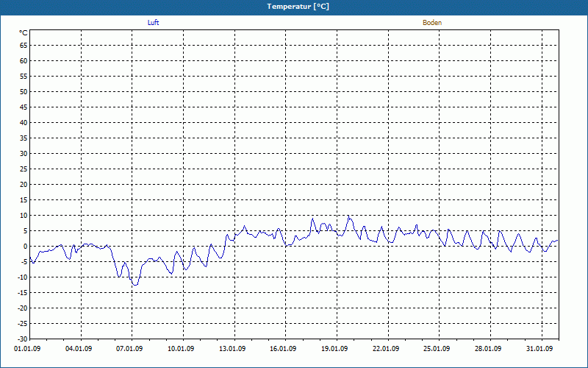Select the 07.01.09 date label
This screenshot has width=588, height=368.
point(129,348)
